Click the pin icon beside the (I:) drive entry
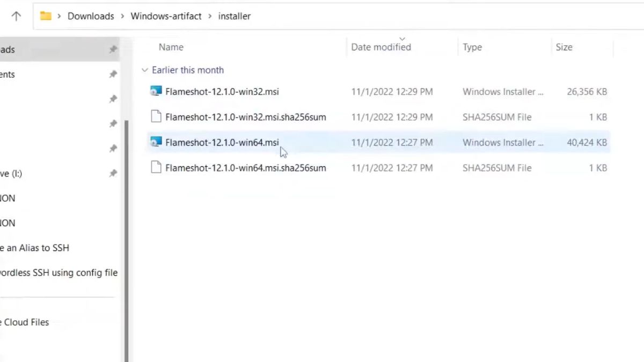Viewport: 644px width, 362px height. [113, 173]
